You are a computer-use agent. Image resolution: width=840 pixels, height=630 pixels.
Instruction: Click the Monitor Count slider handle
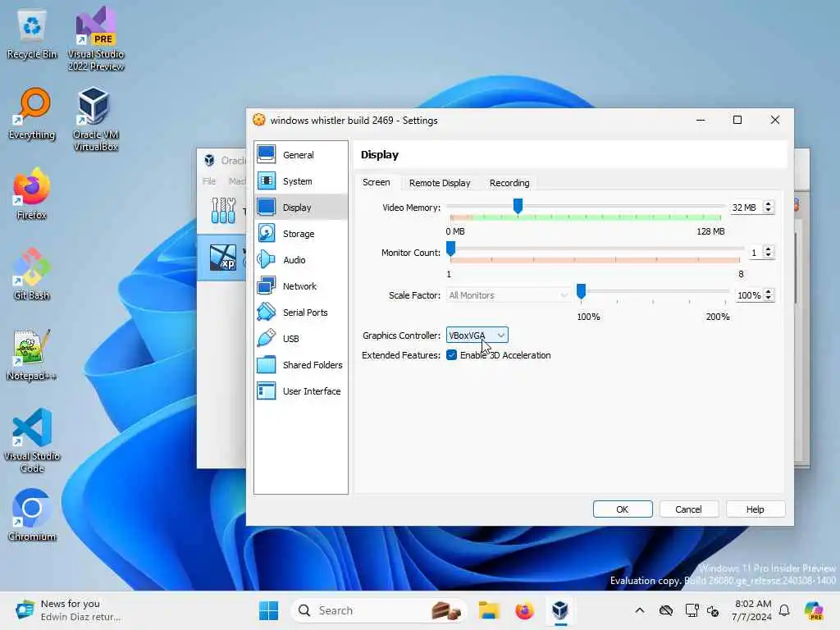[451, 249]
